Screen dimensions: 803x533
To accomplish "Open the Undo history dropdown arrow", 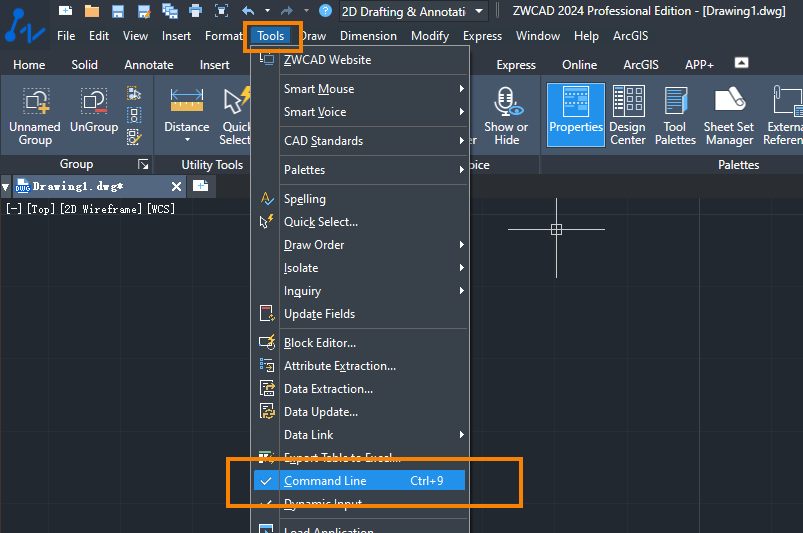I will pyautogui.click(x=267, y=11).
